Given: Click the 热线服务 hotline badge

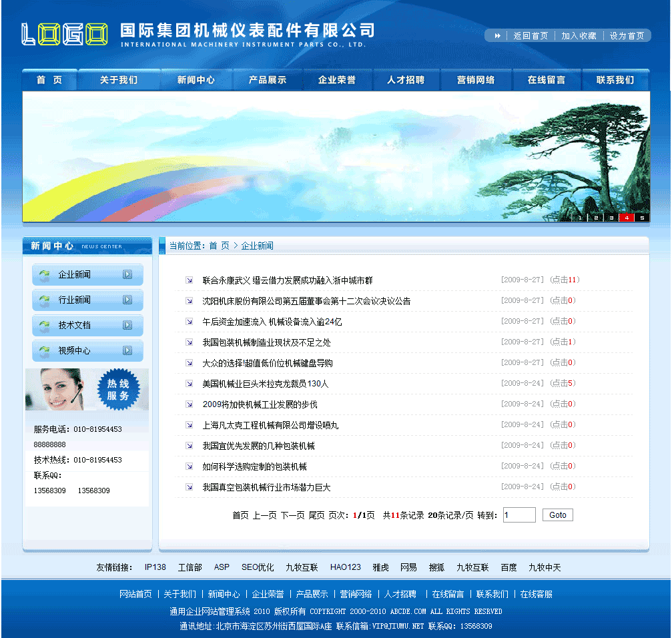Looking at the screenshot, I should [x=118, y=390].
